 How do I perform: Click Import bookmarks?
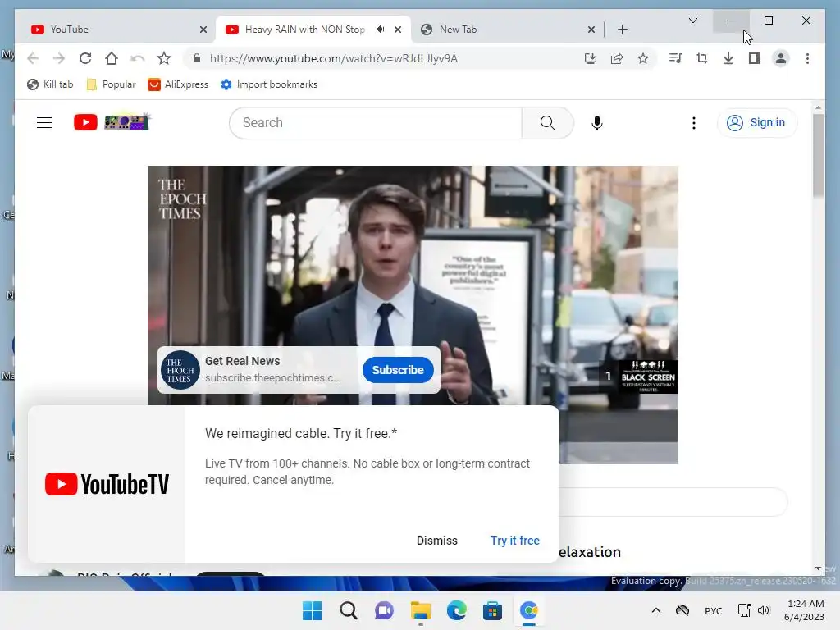point(269,84)
